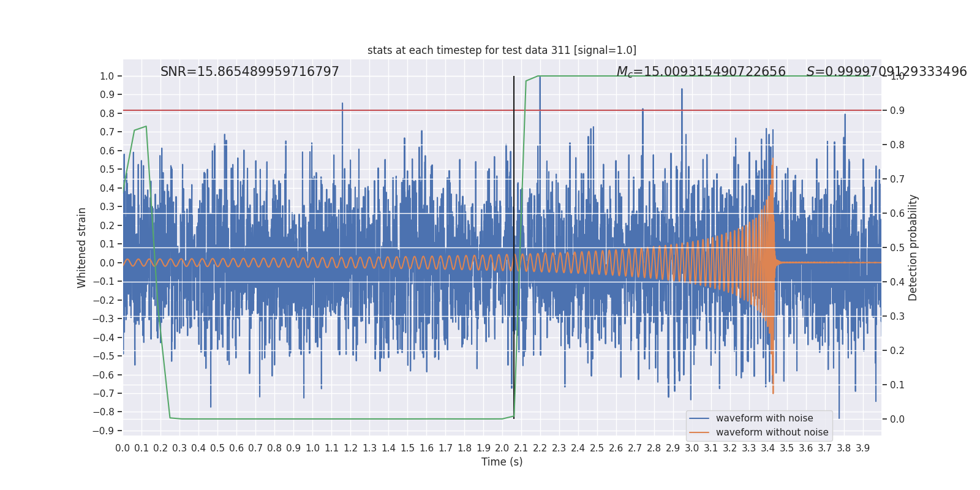Click the plot title mentioning test data 311

[x=502, y=50]
